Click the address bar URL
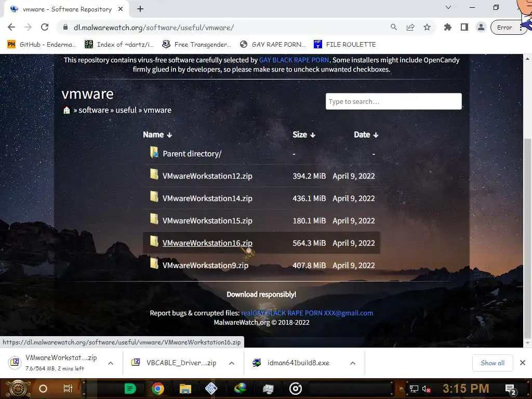Screen dimensions: 532x399 click(x=154, y=28)
